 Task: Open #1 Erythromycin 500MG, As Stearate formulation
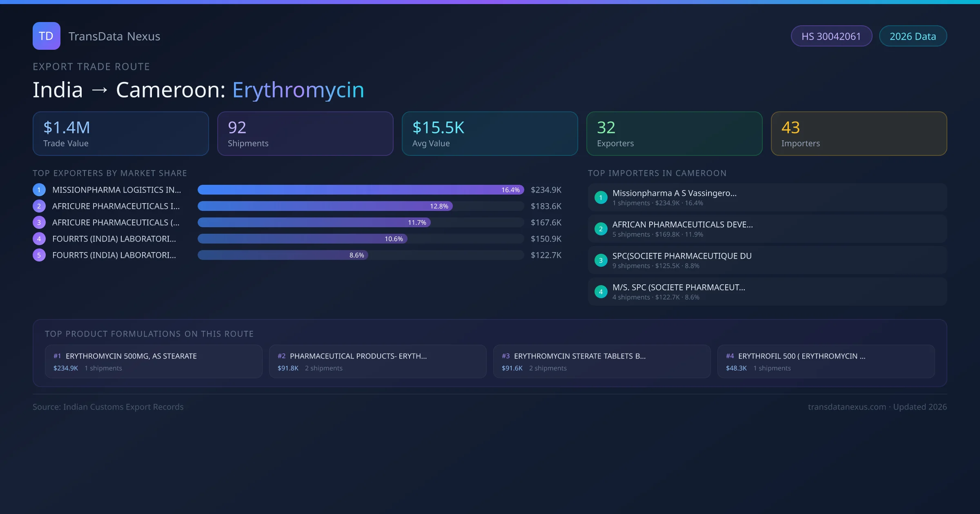(x=154, y=361)
